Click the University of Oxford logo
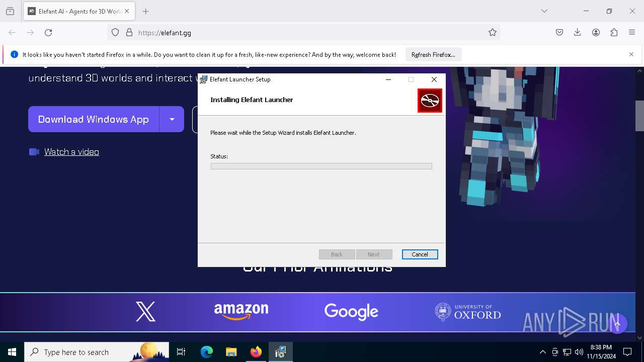 tap(468, 312)
